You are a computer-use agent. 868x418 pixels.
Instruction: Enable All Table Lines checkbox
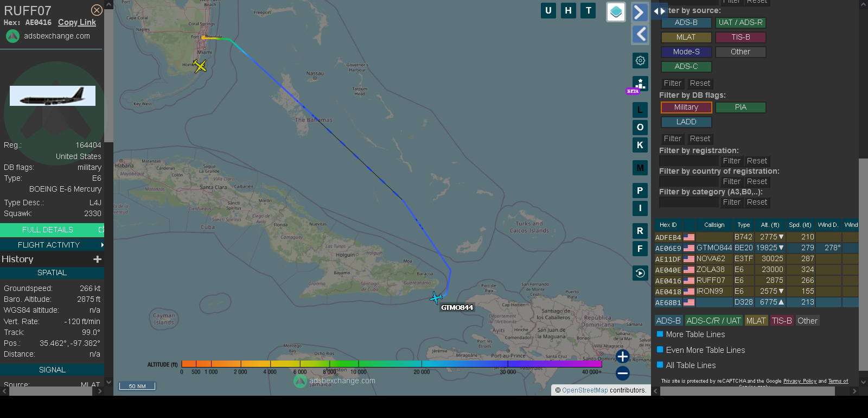(x=660, y=365)
